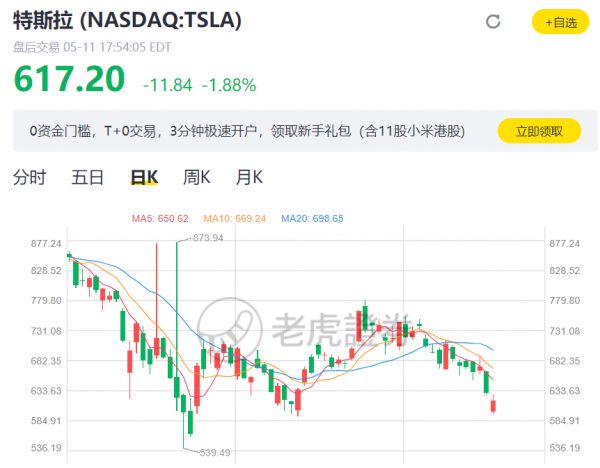Show the 月K monthly chart tab
The height and width of the screenshot is (468, 600).
[249, 178]
